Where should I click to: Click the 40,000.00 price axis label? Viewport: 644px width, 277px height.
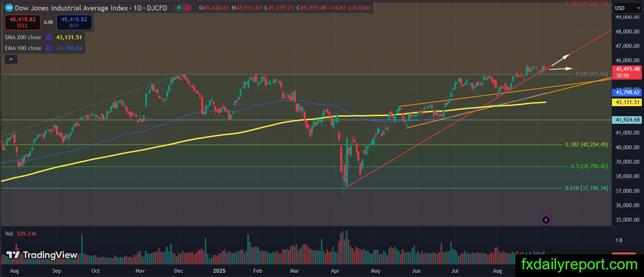point(627,147)
